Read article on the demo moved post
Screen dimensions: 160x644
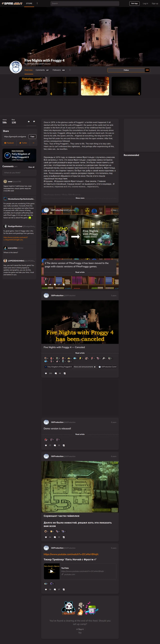click(x=80, y=272)
